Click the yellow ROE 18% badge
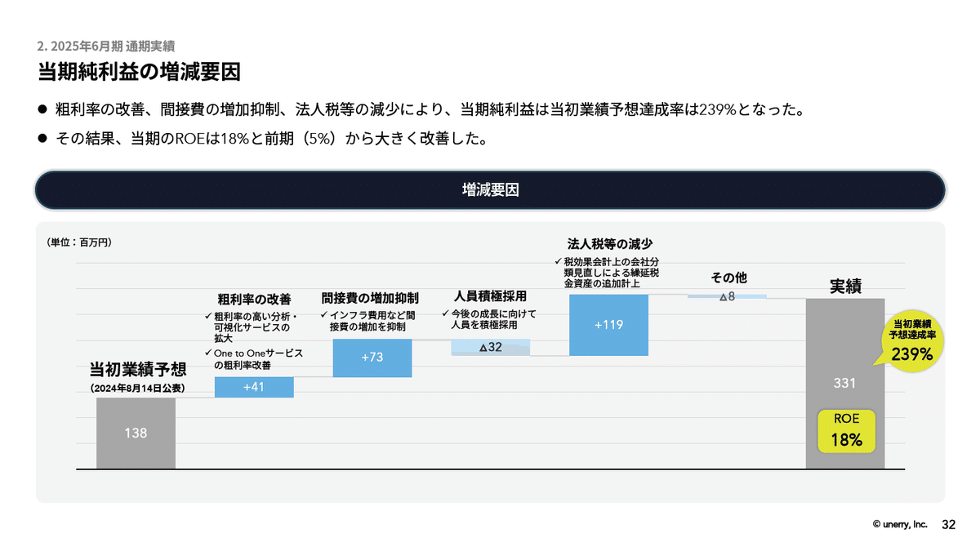This screenshot has height=551, width=980. (x=845, y=431)
